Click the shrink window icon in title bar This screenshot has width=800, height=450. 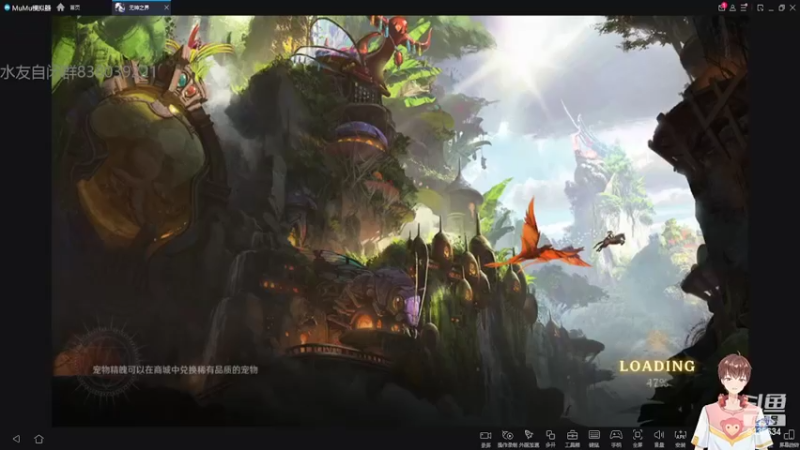[760, 8]
